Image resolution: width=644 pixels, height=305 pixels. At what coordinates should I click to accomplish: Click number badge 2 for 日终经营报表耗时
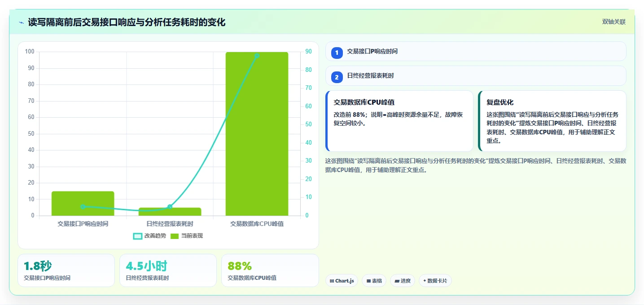337,77
